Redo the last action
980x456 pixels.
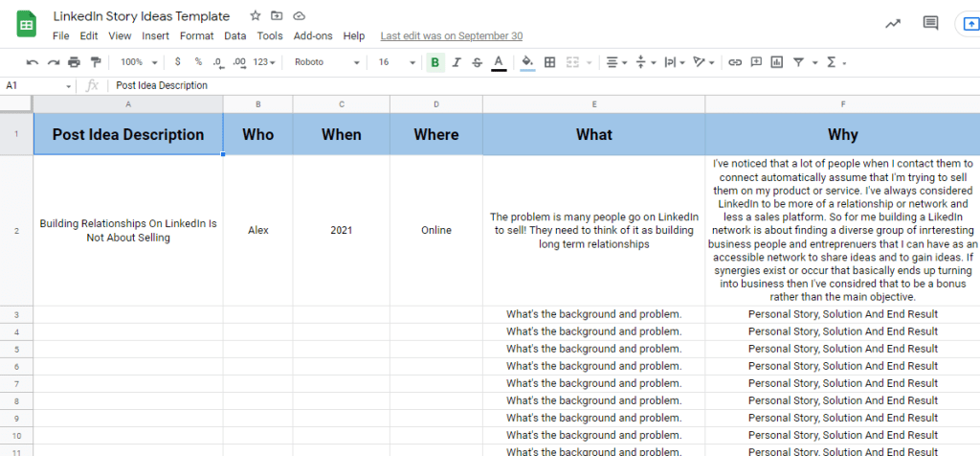[x=54, y=62]
